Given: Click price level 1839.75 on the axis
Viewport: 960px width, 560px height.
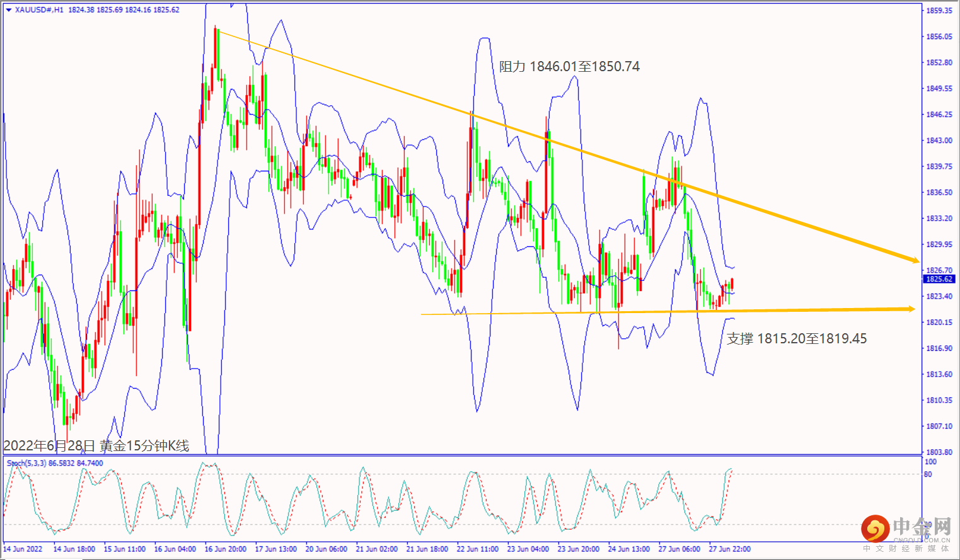Looking at the screenshot, I should [x=939, y=166].
